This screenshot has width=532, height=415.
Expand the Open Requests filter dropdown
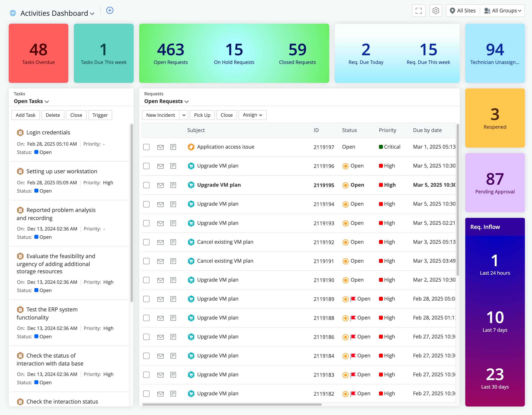click(x=187, y=101)
